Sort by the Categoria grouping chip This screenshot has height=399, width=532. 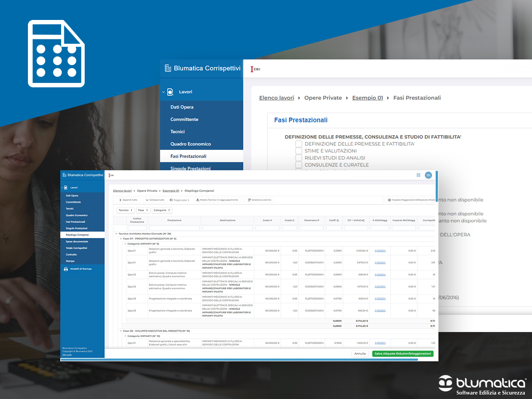coord(162,210)
